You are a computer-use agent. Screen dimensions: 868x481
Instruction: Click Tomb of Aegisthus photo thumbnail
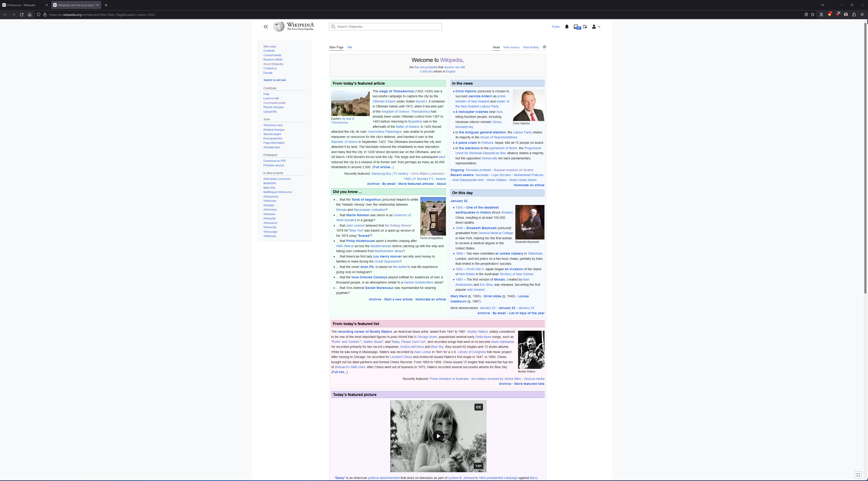coord(433,216)
